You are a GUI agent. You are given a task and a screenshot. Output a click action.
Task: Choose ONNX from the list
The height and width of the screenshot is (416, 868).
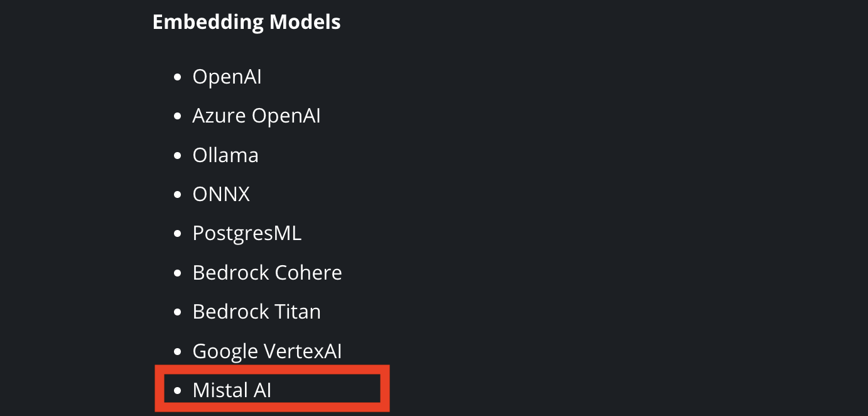pyautogui.click(x=221, y=194)
